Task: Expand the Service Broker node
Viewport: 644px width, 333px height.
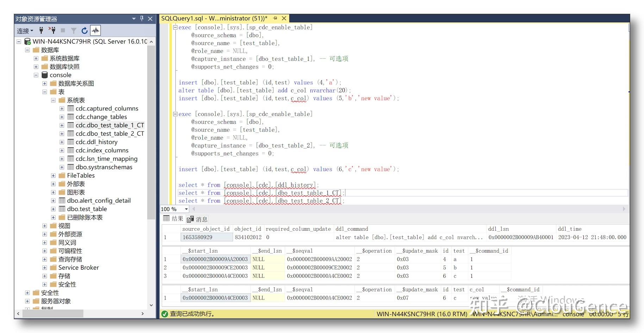Action: pos(44,268)
